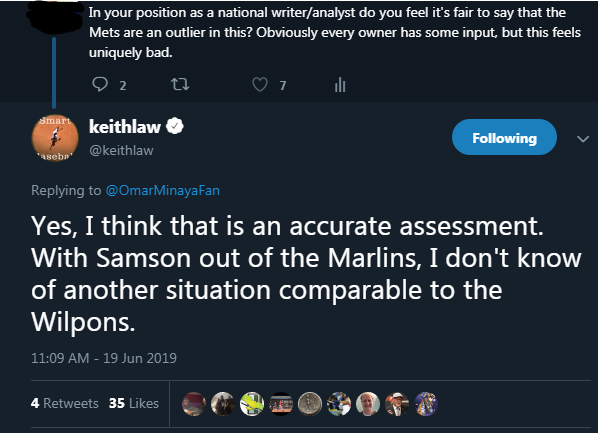
Task: Click the first liker's avatar
Action: coord(194,404)
